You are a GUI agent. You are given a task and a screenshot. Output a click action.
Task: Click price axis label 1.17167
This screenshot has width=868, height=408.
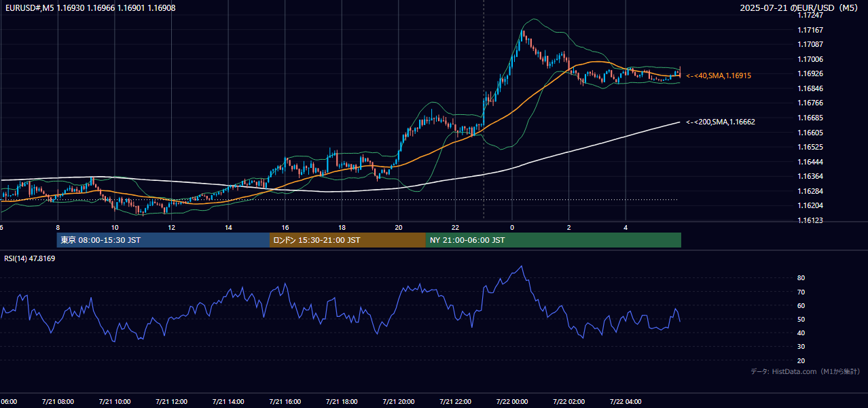(x=810, y=30)
